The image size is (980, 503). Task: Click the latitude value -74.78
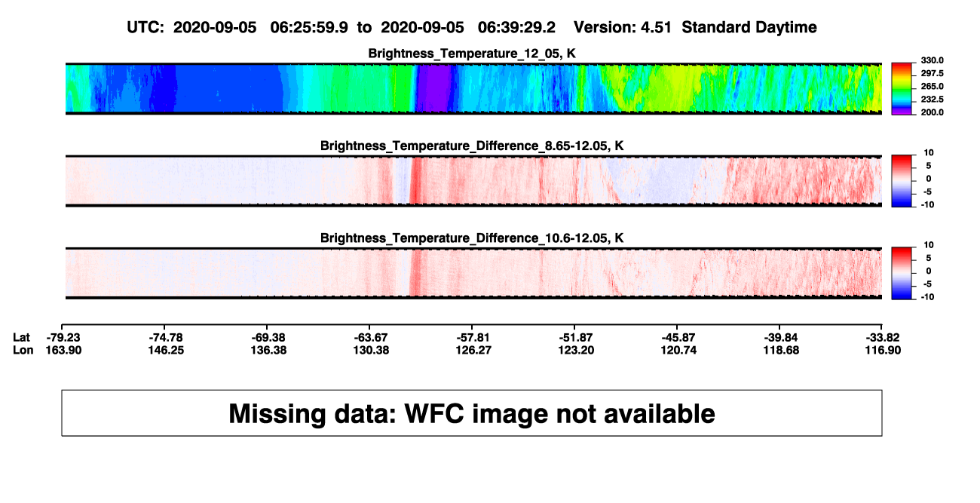167,337
